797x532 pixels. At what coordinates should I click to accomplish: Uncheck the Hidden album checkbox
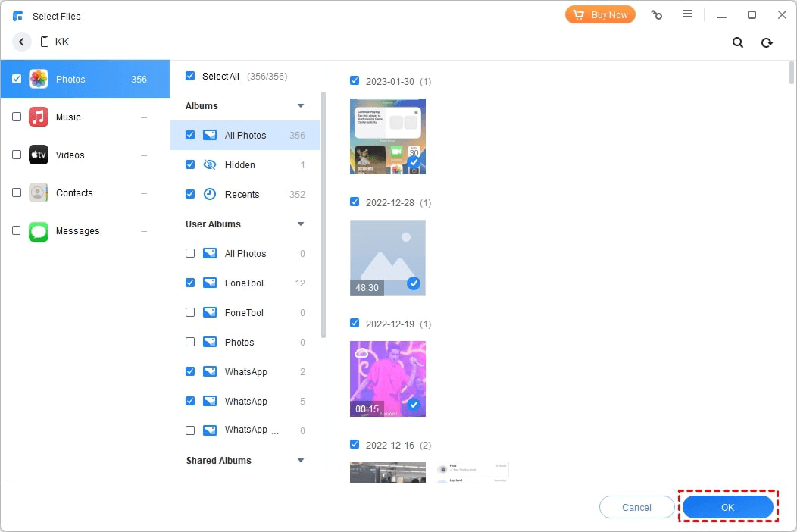[x=190, y=164]
